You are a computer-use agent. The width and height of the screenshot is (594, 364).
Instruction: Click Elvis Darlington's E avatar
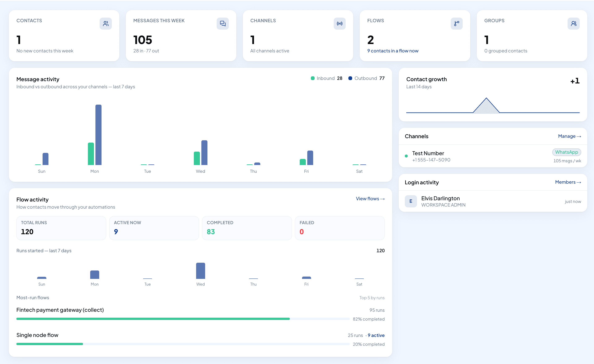click(411, 201)
